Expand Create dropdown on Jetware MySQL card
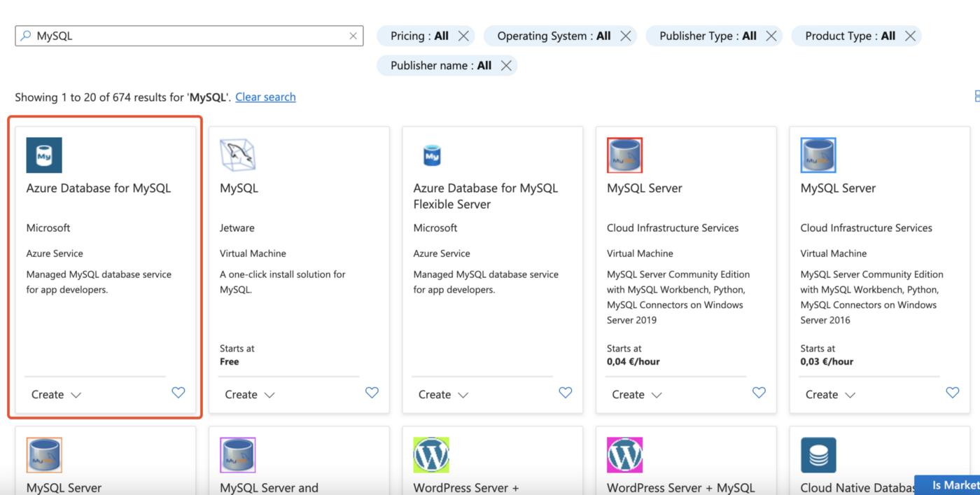This screenshot has height=495, width=980. point(250,395)
